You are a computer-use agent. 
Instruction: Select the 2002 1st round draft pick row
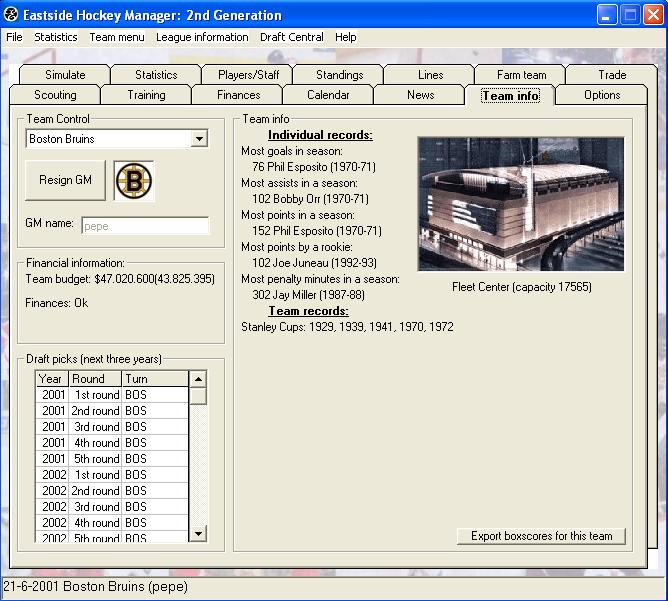coord(112,475)
